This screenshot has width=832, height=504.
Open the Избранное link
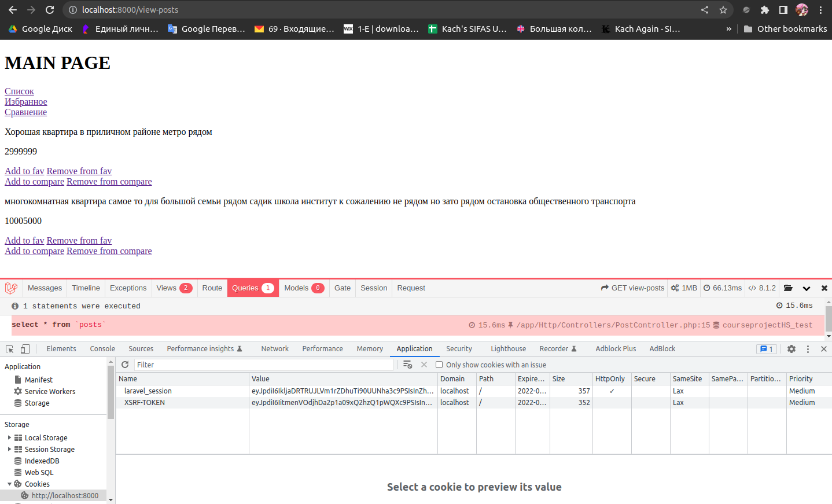click(x=25, y=101)
